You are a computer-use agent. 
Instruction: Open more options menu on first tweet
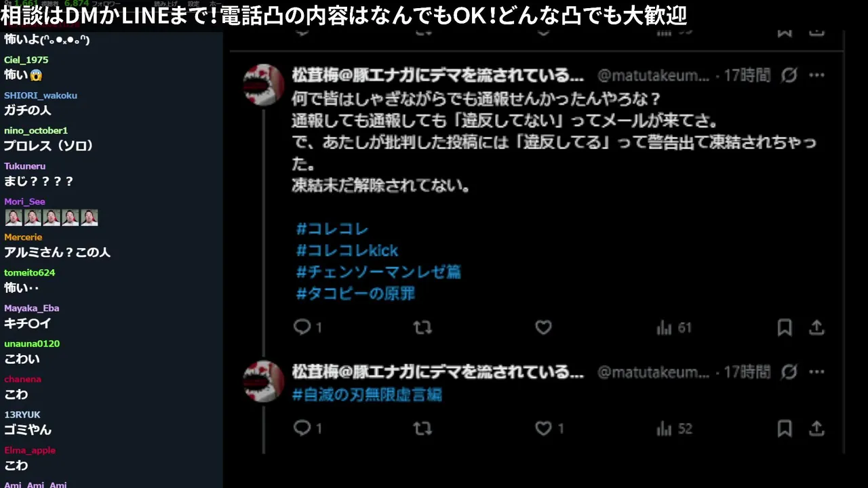[x=816, y=75]
